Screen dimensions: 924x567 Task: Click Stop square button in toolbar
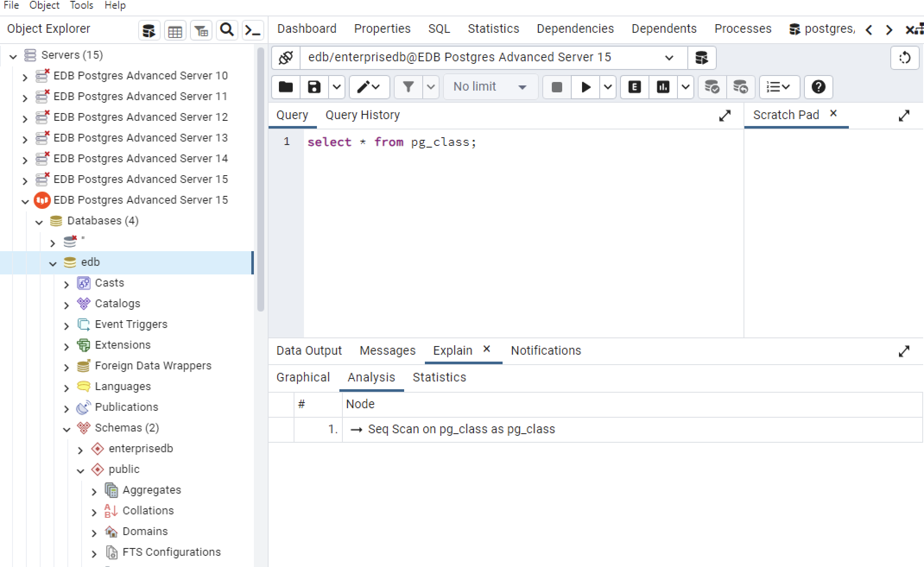[557, 87]
